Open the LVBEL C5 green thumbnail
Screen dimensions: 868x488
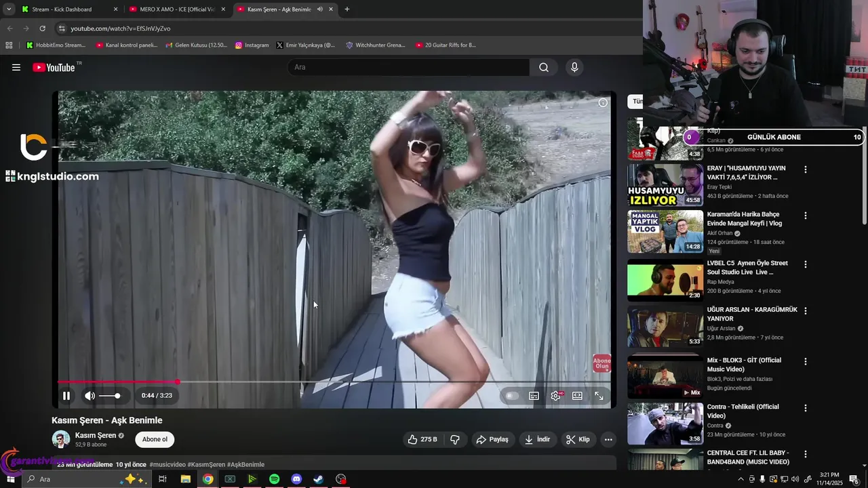click(x=665, y=280)
